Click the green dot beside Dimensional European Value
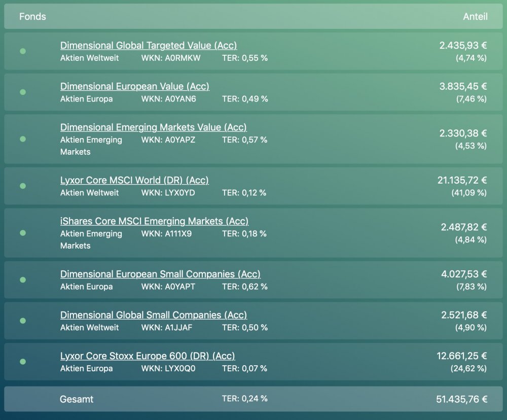Screen dimensions: 507x420 (23, 92)
